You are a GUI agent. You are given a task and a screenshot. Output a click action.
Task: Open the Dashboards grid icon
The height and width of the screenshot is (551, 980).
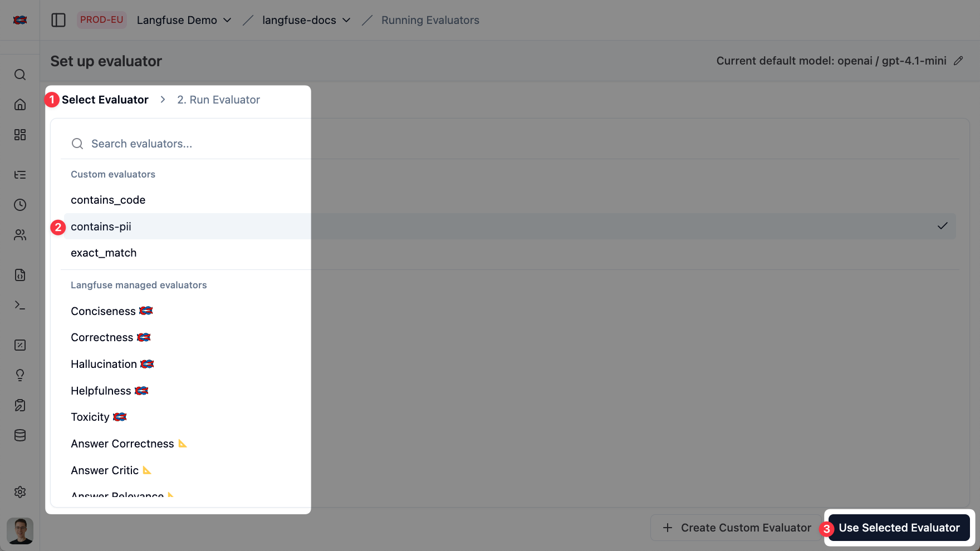[20, 135]
